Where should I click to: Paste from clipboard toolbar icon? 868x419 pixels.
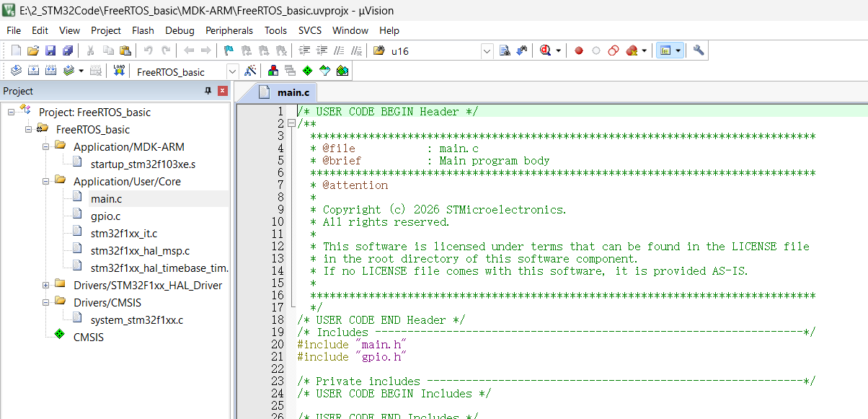125,50
